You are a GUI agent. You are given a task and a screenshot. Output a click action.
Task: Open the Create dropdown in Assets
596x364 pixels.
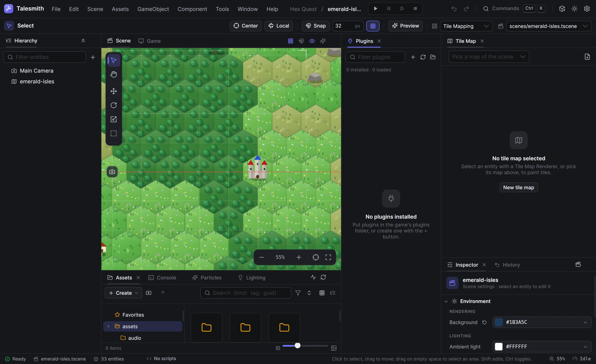tap(123, 293)
